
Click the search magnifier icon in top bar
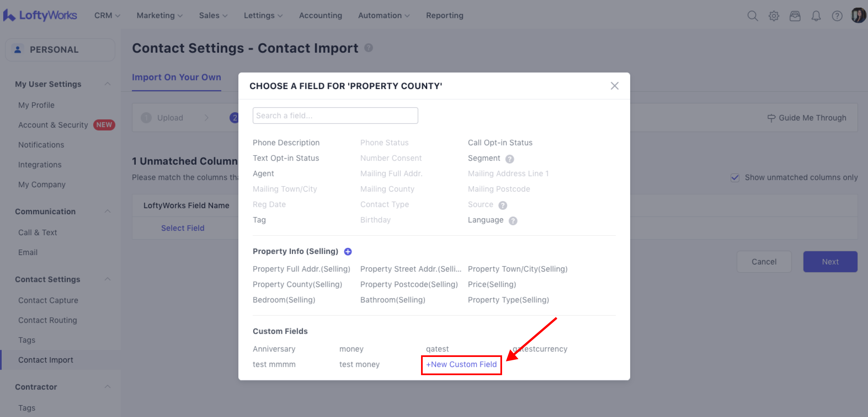pyautogui.click(x=753, y=16)
